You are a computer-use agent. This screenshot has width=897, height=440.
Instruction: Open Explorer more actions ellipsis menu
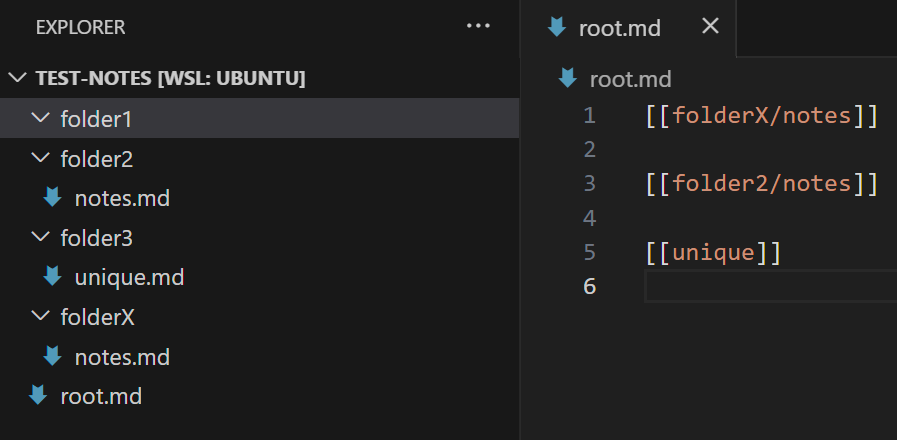[478, 26]
